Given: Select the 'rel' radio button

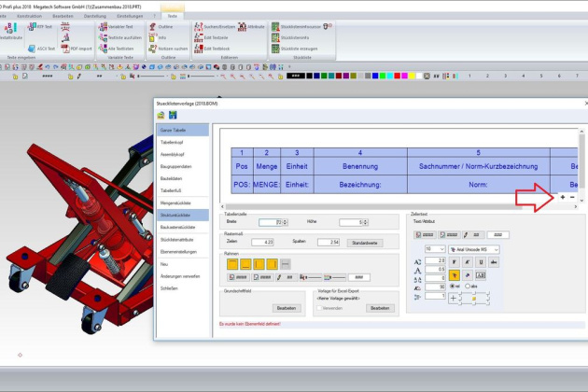Looking at the screenshot, I should pos(453,287).
